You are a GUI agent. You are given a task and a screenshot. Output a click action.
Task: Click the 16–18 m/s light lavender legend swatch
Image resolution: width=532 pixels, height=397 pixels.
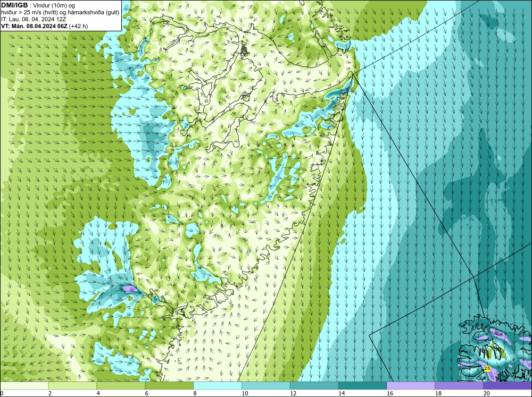(x=411, y=385)
